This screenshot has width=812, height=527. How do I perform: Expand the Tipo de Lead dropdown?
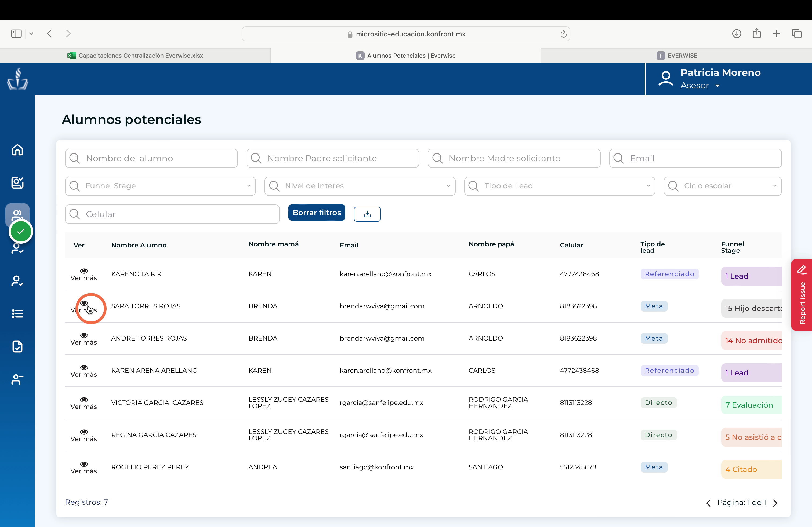pyautogui.click(x=560, y=186)
